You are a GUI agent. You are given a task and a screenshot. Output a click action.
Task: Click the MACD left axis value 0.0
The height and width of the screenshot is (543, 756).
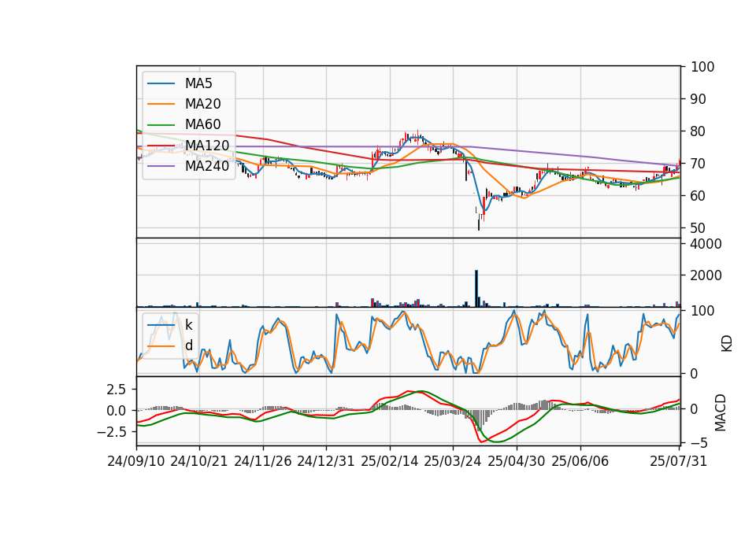pos(116,411)
